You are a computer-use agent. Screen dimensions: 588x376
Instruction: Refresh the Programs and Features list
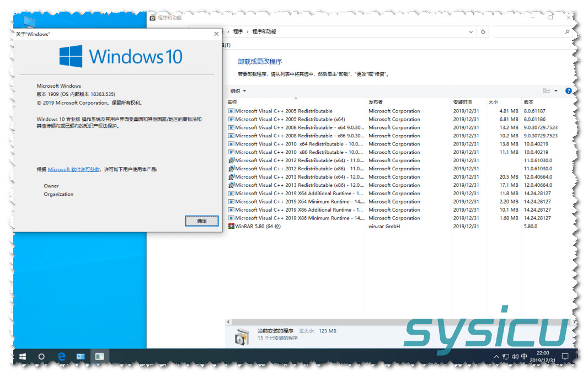coord(483,32)
